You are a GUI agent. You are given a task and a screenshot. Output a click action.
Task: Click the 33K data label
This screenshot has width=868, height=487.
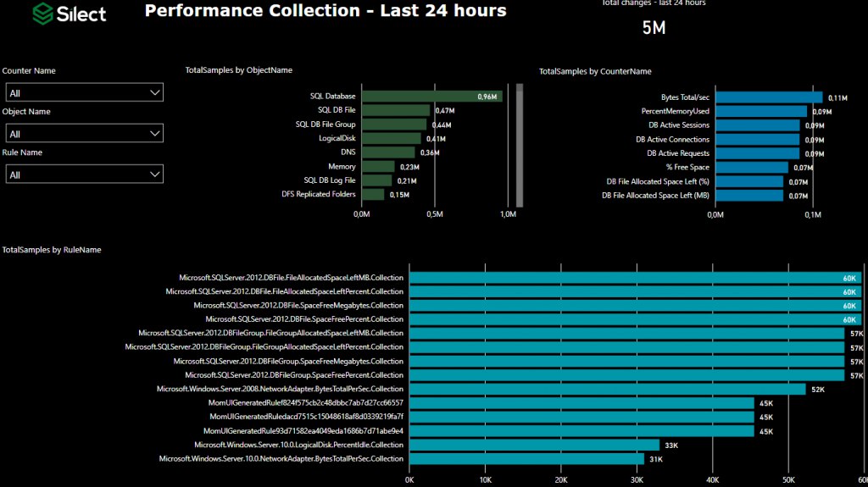(x=671, y=445)
